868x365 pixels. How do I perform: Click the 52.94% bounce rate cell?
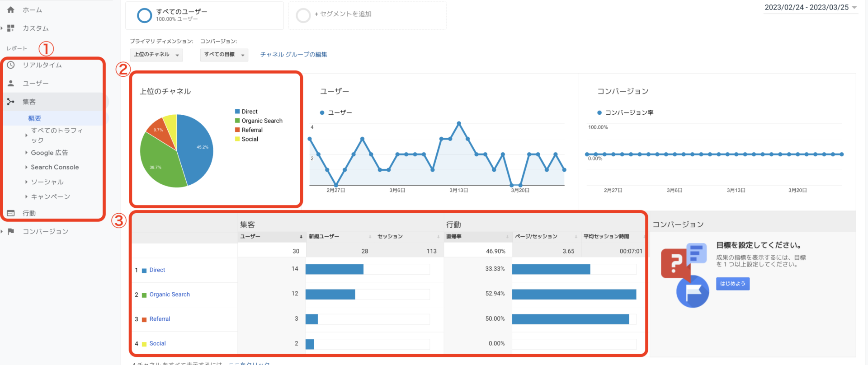[495, 294]
